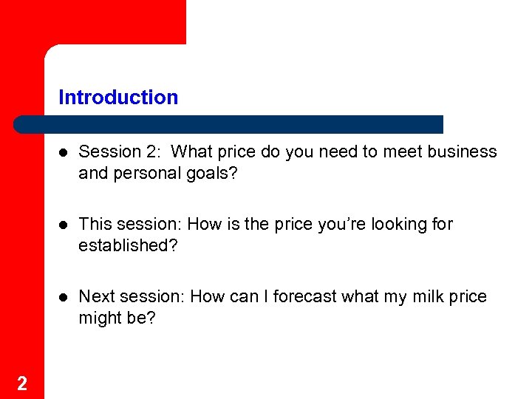Click the "Next session:" label text
Image resolution: width=532 pixels, height=399 pixels.
(132, 297)
